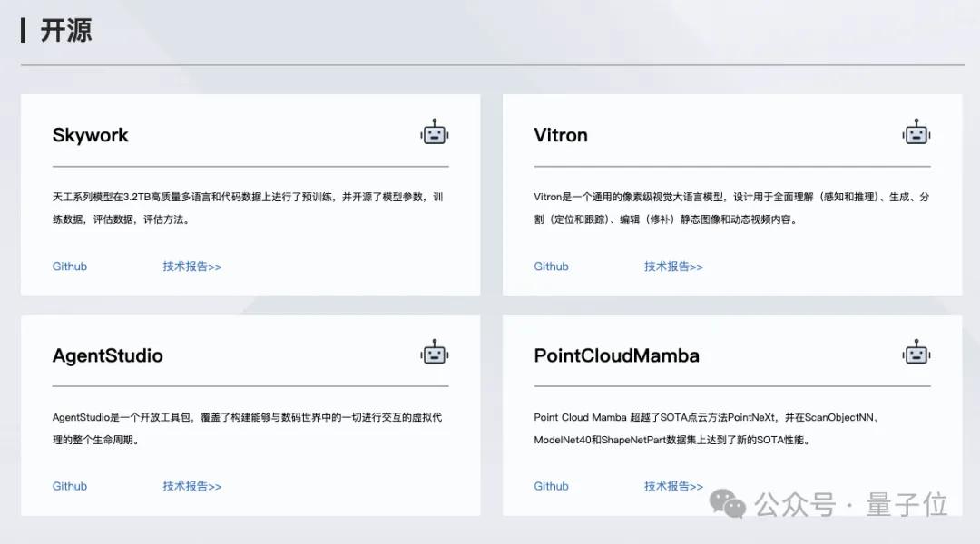Visit the AgentStudio Github link
Screen dimensions: 980x544
click(x=70, y=486)
